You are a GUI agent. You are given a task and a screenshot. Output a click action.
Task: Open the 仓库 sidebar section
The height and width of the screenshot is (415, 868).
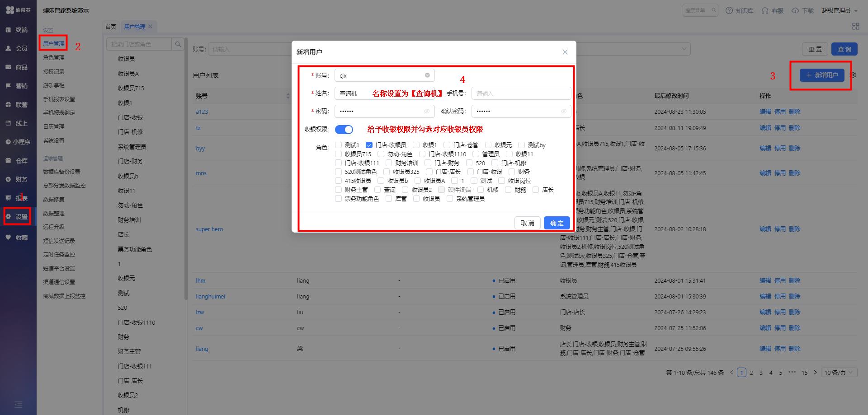(x=17, y=160)
